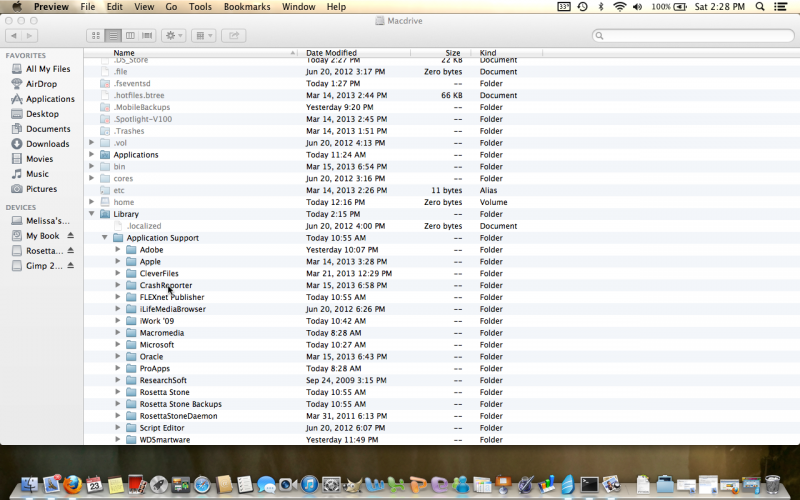
Task: Select Movies in the sidebar
Action: click(x=39, y=159)
